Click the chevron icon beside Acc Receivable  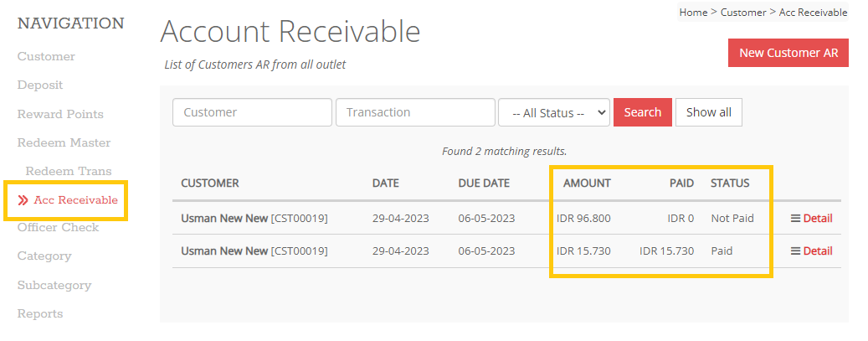click(23, 200)
